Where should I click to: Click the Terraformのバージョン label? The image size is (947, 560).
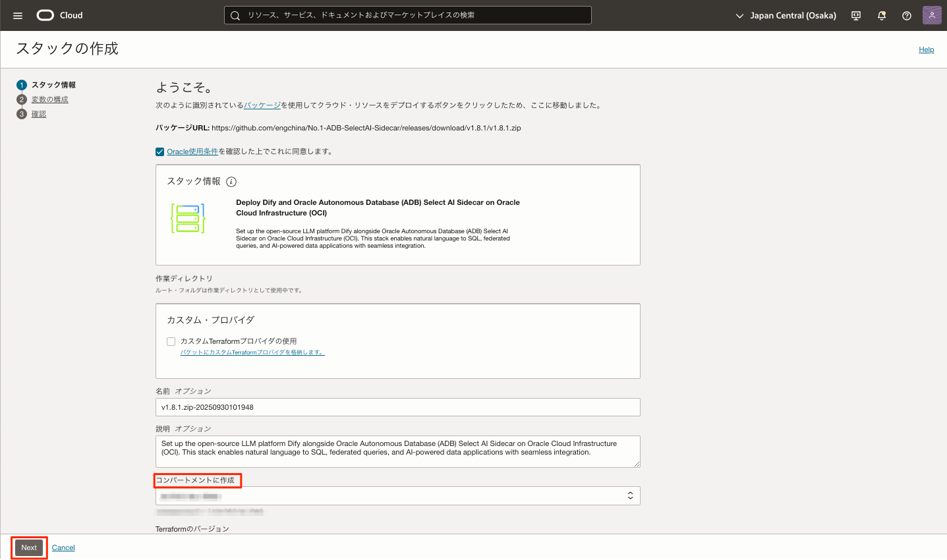click(192, 529)
